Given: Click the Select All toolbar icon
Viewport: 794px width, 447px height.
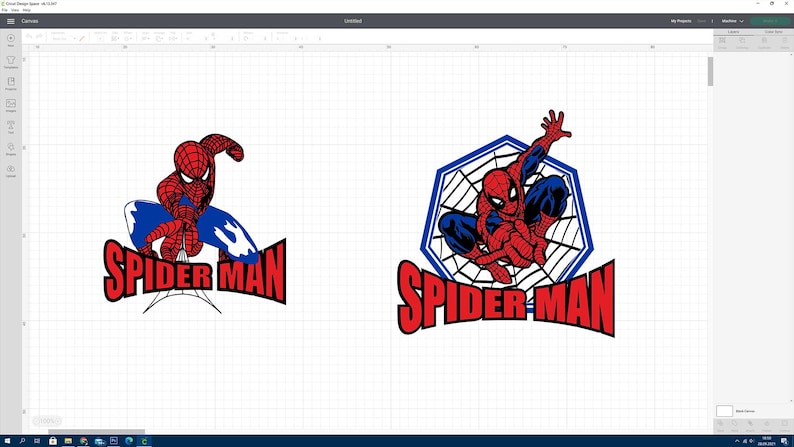Looking at the screenshot, I should tap(100, 38).
